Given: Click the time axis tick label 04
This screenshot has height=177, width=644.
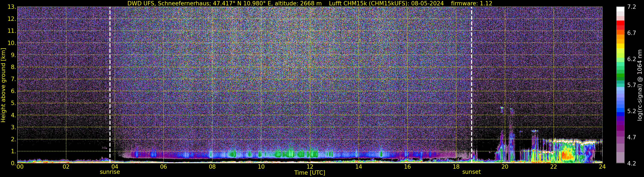Looking at the screenshot, I should click(x=115, y=167).
